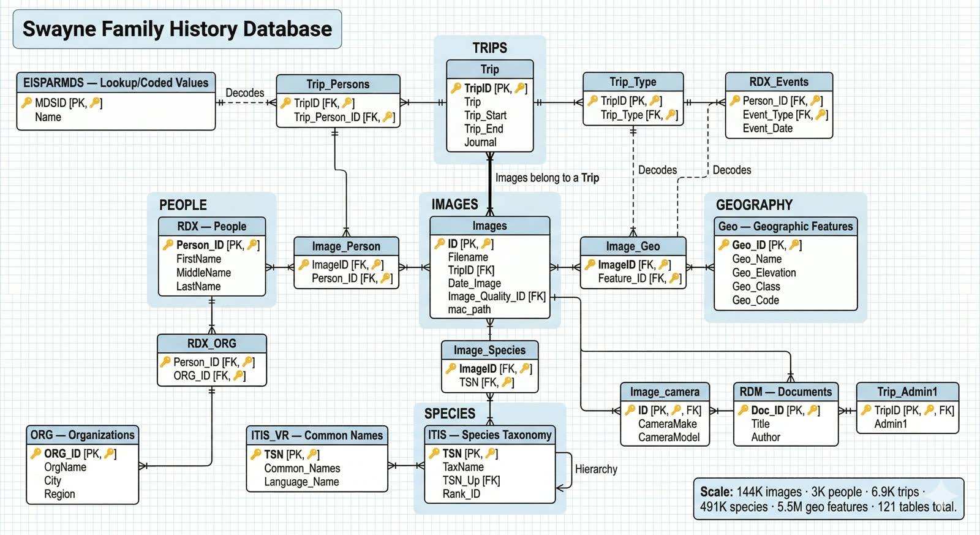This screenshot has height=535, width=980.
Task: Click the key icon before MDSID
Action: (26, 103)
